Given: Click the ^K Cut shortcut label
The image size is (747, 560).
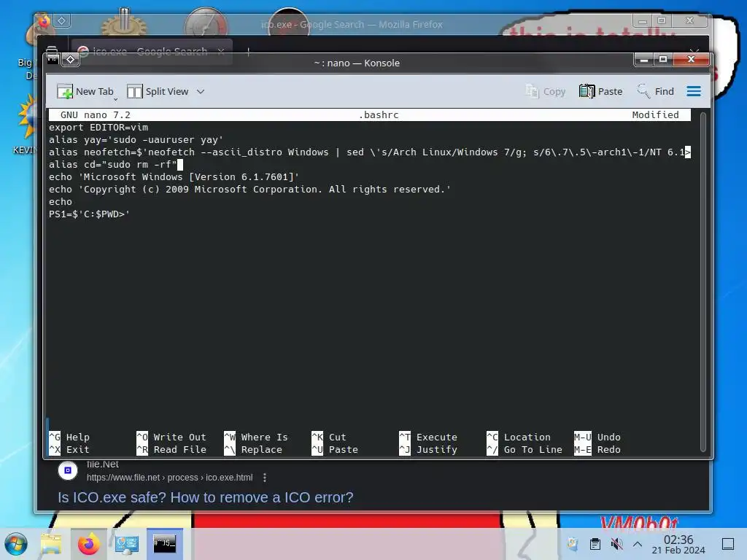Looking at the screenshot, I should pos(329,437).
